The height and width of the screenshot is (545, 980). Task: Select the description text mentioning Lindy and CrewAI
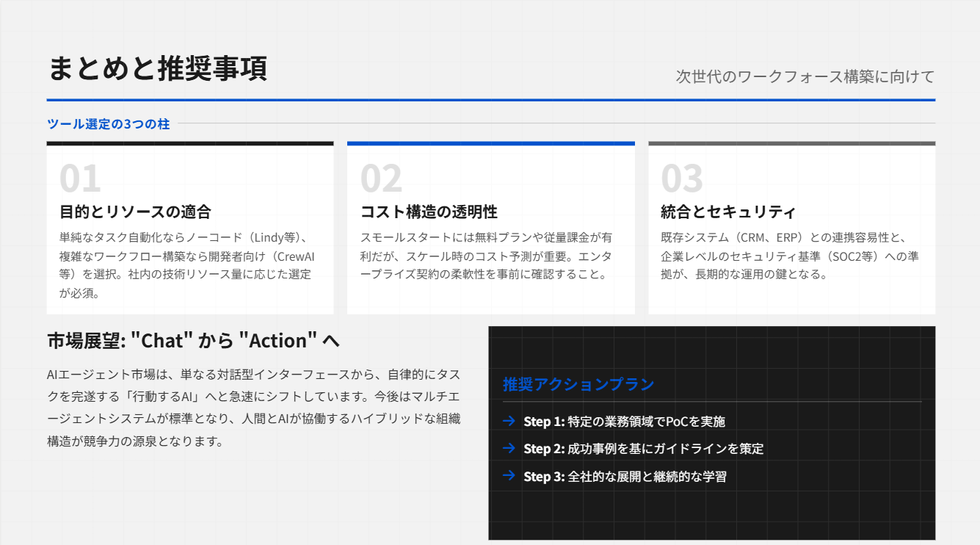187,265
